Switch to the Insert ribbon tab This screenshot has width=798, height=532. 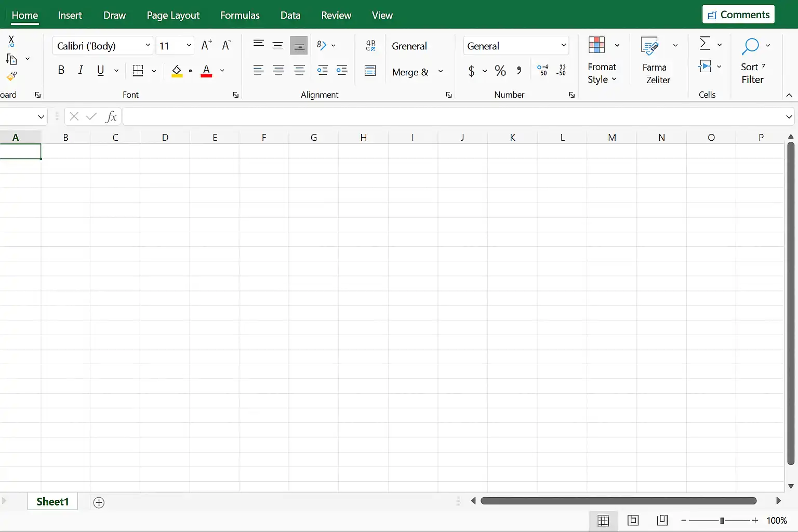70,15
